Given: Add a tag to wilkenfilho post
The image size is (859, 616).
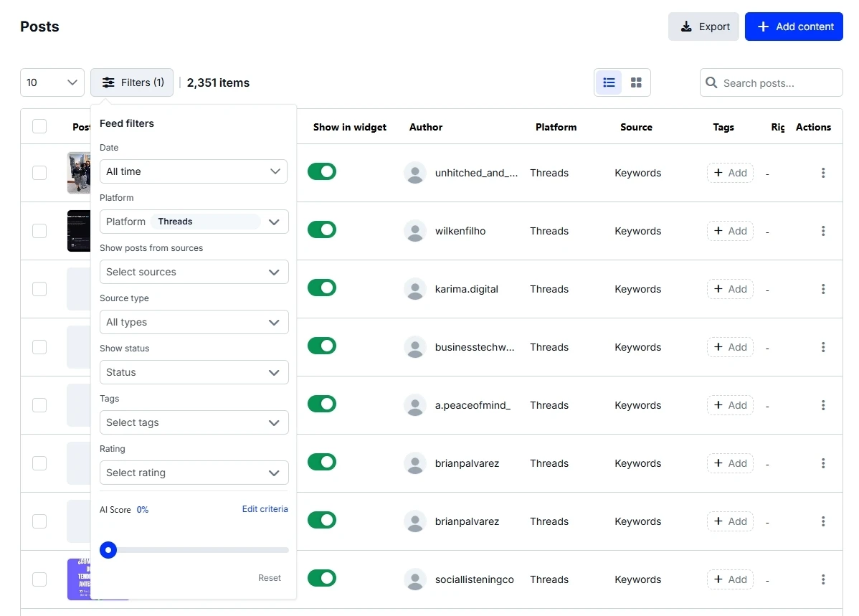Looking at the screenshot, I should coord(730,232).
